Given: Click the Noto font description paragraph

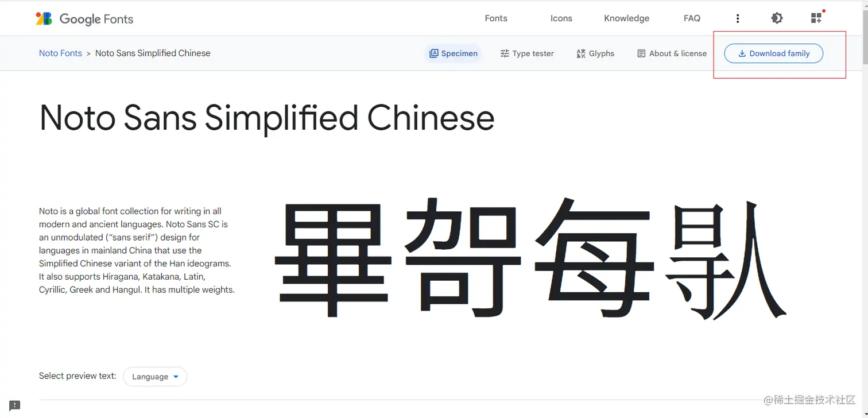Looking at the screenshot, I should [137, 250].
